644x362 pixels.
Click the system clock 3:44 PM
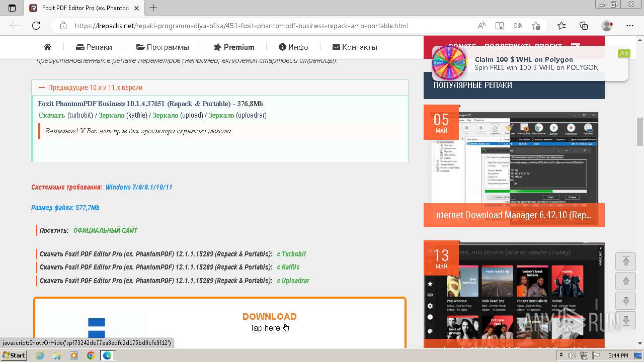coord(618,355)
